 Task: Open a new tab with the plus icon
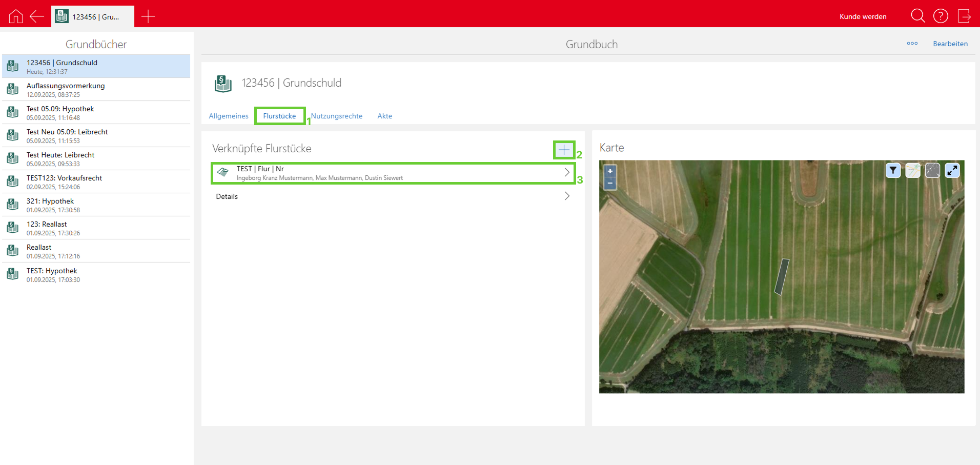pyautogui.click(x=148, y=16)
